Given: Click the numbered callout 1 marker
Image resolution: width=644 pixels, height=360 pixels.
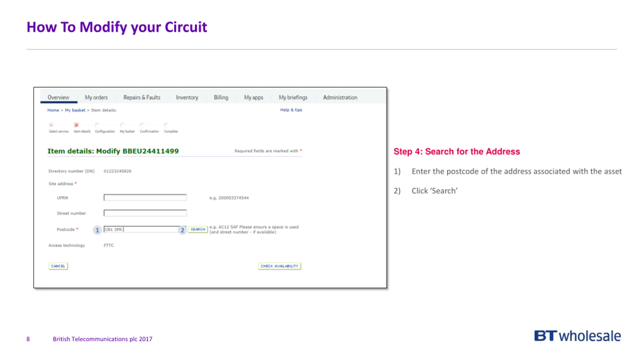Looking at the screenshot, I should click(97, 230).
